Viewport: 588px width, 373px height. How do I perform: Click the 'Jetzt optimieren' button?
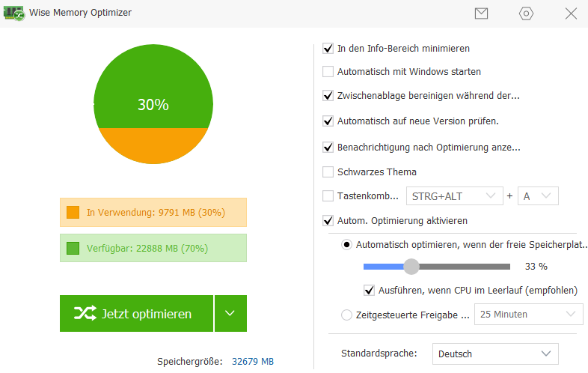pyautogui.click(x=135, y=314)
